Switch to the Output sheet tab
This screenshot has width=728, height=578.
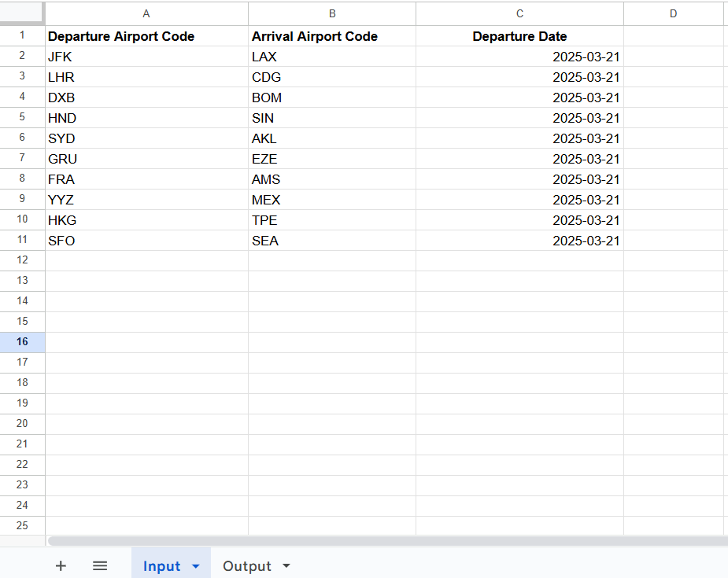pyautogui.click(x=247, y=566)
